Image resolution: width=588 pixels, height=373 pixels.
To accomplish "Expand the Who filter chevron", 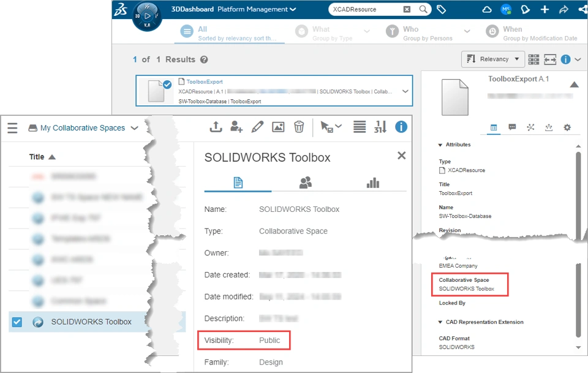I will click(467, 31).
